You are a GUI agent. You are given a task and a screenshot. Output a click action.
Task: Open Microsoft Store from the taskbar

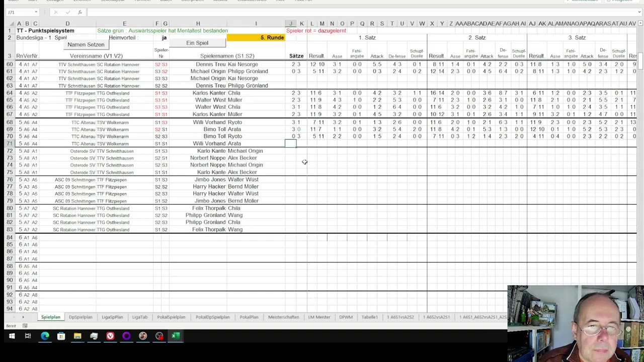[x=61, y=336]
